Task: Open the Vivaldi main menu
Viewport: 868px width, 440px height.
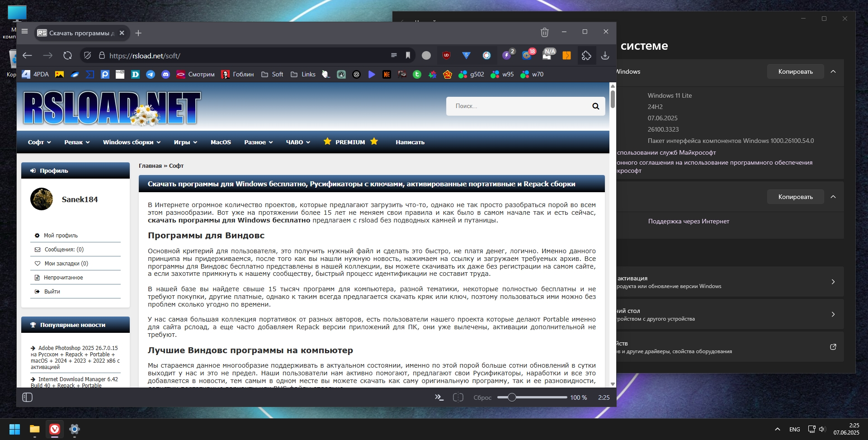Action: tap(25, 32)
